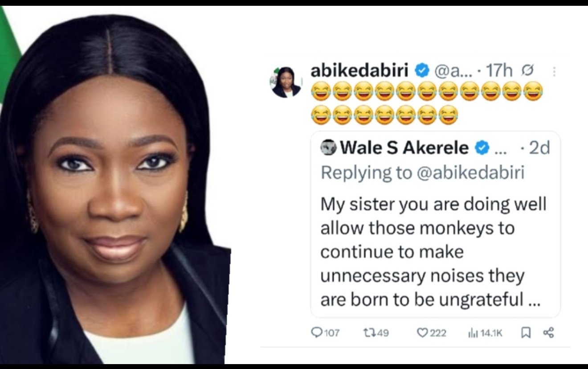The width and height of the screenshot is (588, 369).
Task: Bookmark the abikedabiri tweet
Action: 526,332
